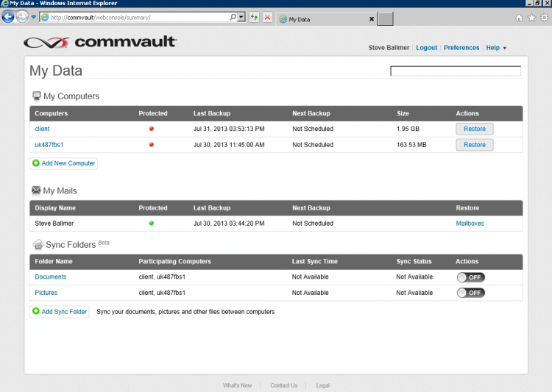
Task: Click the My Data search box
Action: pos(455,71)
